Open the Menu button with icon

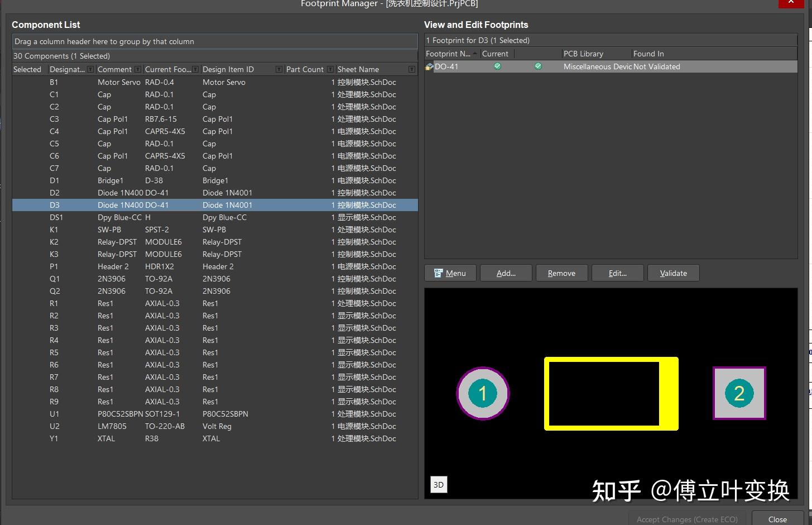[x=450, y=273]
